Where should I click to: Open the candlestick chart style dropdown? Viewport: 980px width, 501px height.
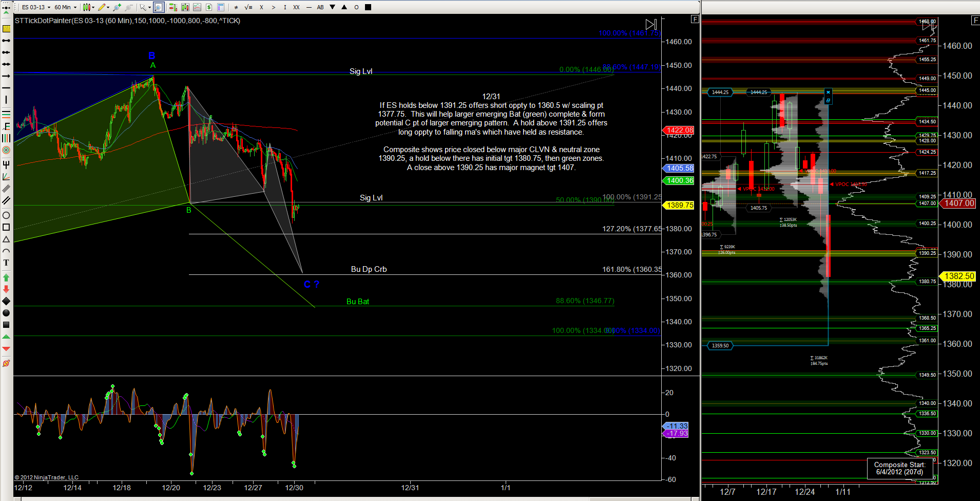(88, 7)
